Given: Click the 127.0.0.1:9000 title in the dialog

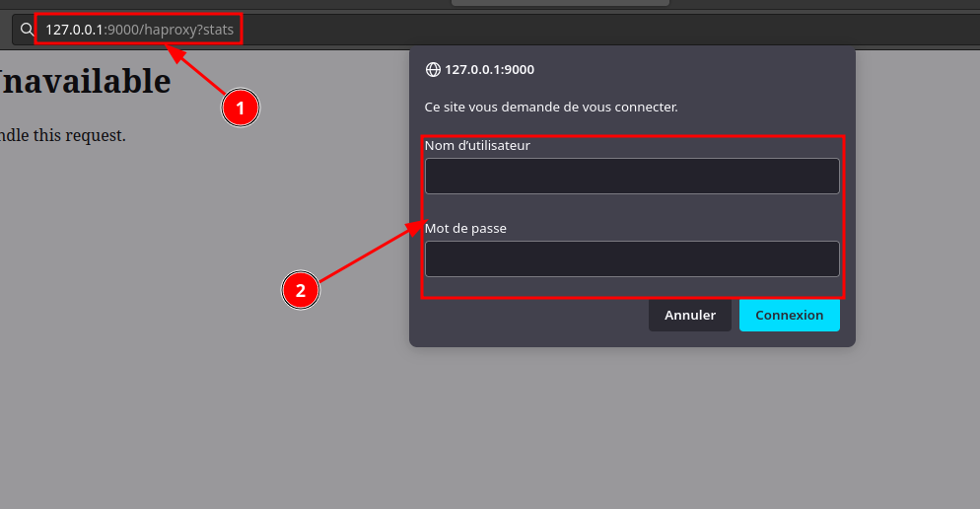Looking at the screenshot, I should [x=489, y=70].
